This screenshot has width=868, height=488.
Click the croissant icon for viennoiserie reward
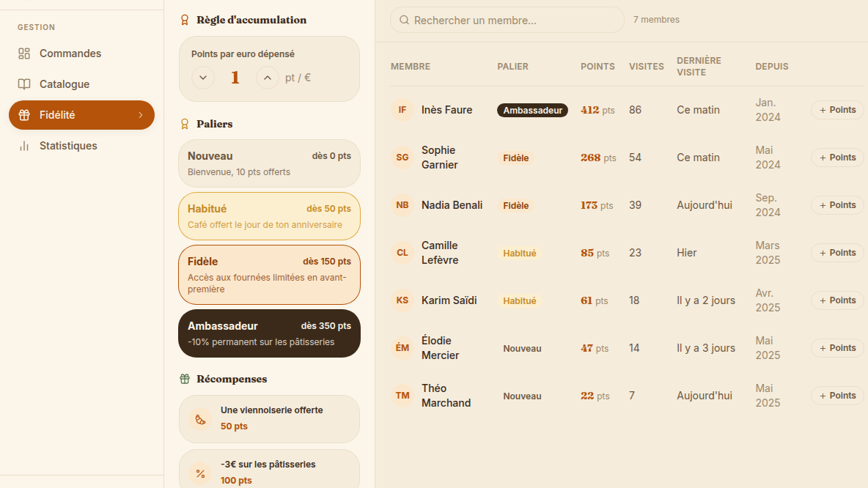click(200, 419)
